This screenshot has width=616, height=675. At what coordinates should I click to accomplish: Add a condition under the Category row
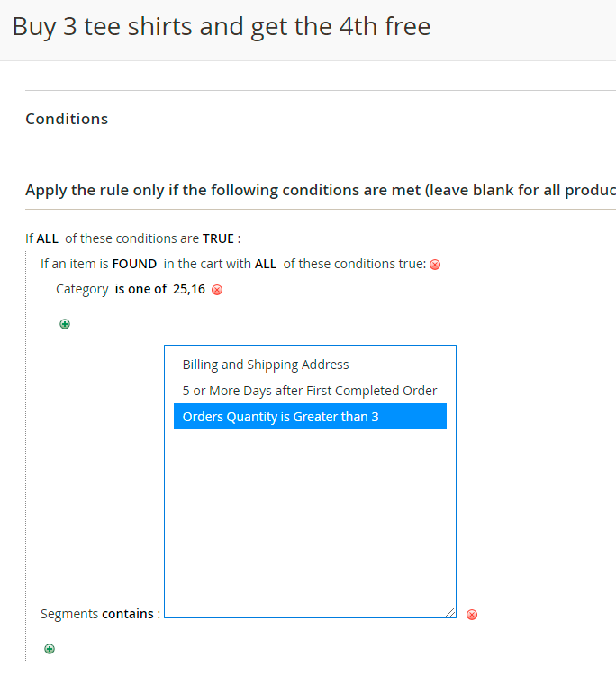(65, 324)
